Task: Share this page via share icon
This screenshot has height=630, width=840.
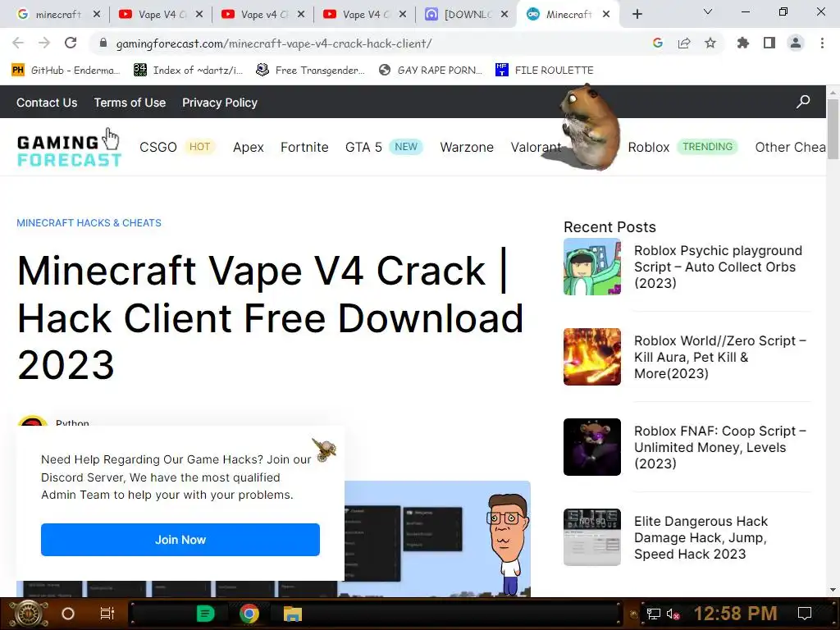Action: (x=684, y=43)
